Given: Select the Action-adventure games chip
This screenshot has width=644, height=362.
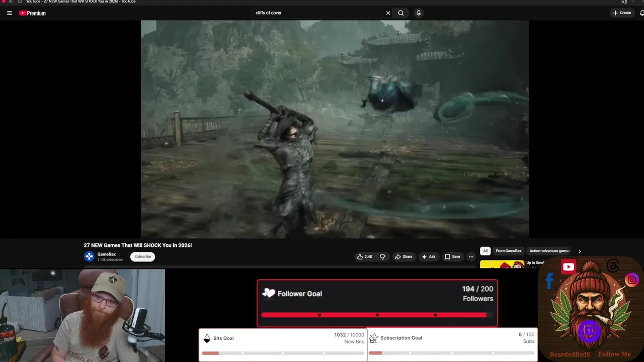Looking at the screenshot, I should tap(549, 251).
